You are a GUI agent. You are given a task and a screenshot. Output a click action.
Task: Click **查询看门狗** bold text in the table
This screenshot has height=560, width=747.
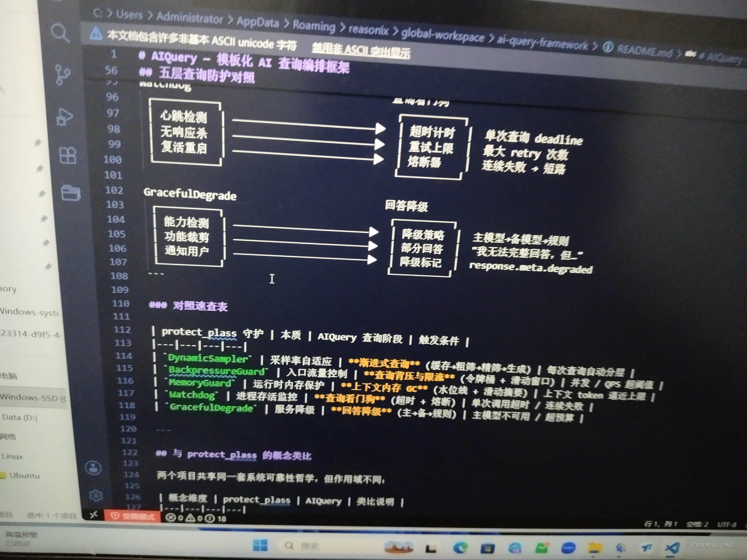coord(350,399)
